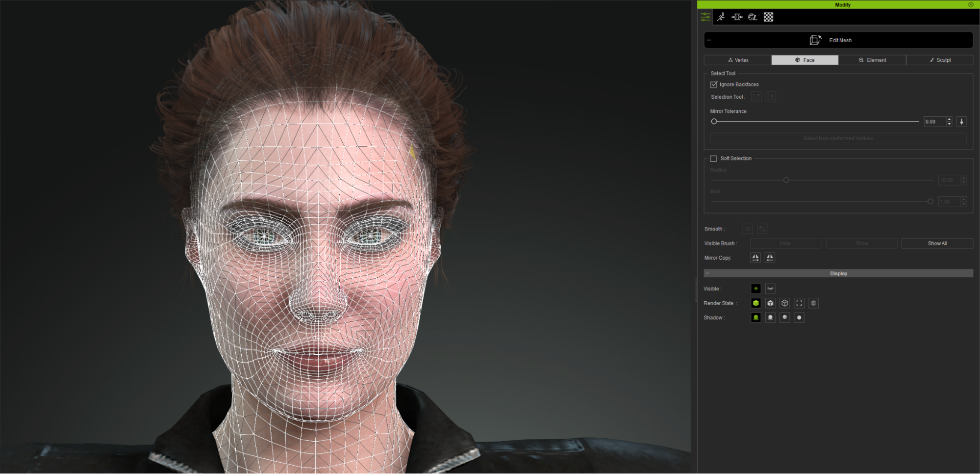This screenshot has height=474, width=980.
Task: Click Hide visible brush button
Action: [786, 243]
